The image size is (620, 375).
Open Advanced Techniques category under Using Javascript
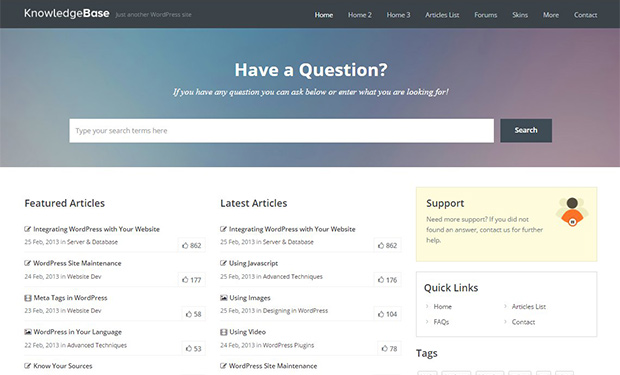[x=293, y=277]
